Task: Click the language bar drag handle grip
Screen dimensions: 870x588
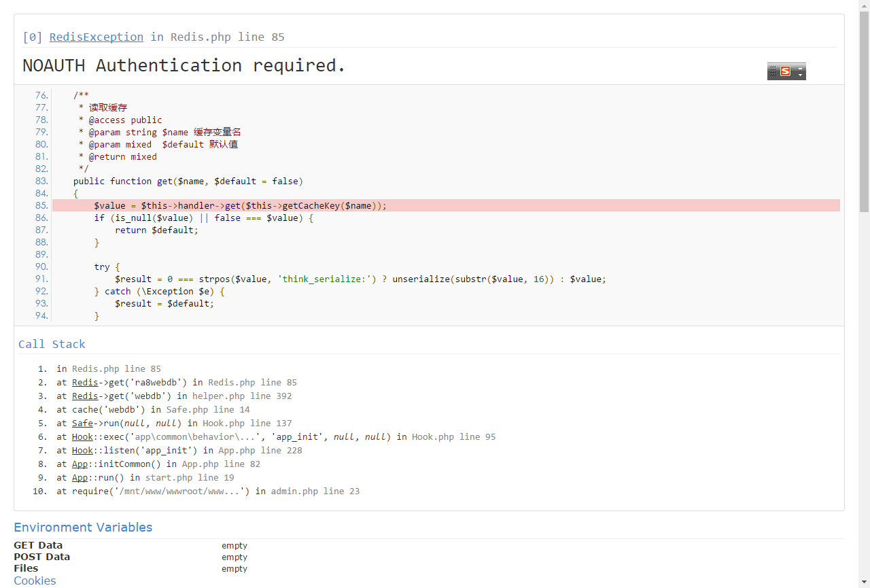Action: pos(773,71)
